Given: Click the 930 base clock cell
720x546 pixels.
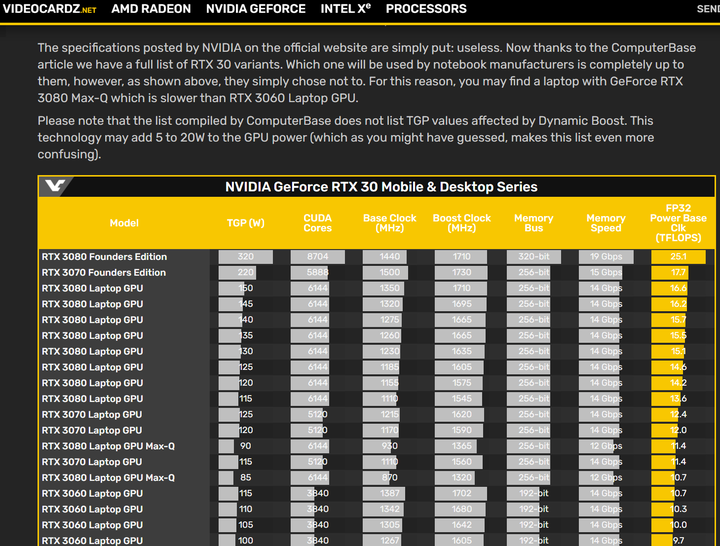Looking at the screenshot, I should tap(389, 446).
